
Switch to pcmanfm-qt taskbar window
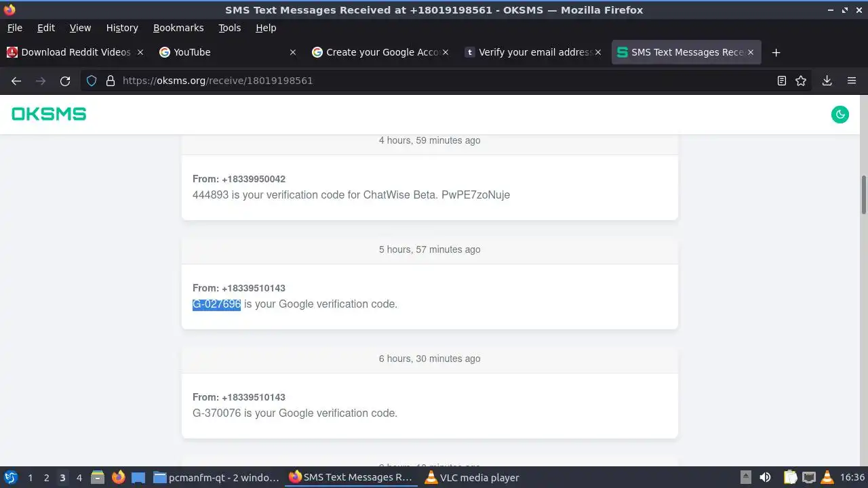pos(217,477)
